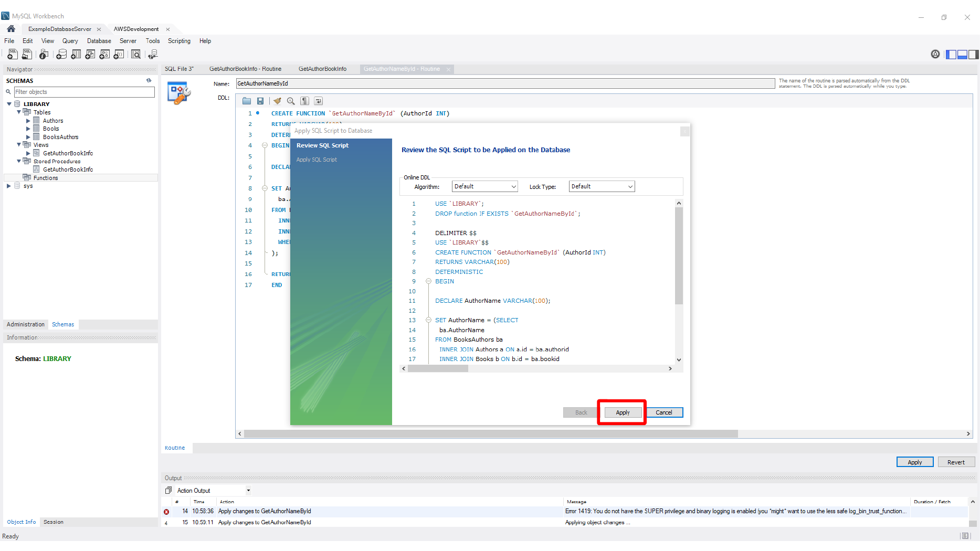Open the Scripting menu
980x551 pixels.
click(179, 41)
